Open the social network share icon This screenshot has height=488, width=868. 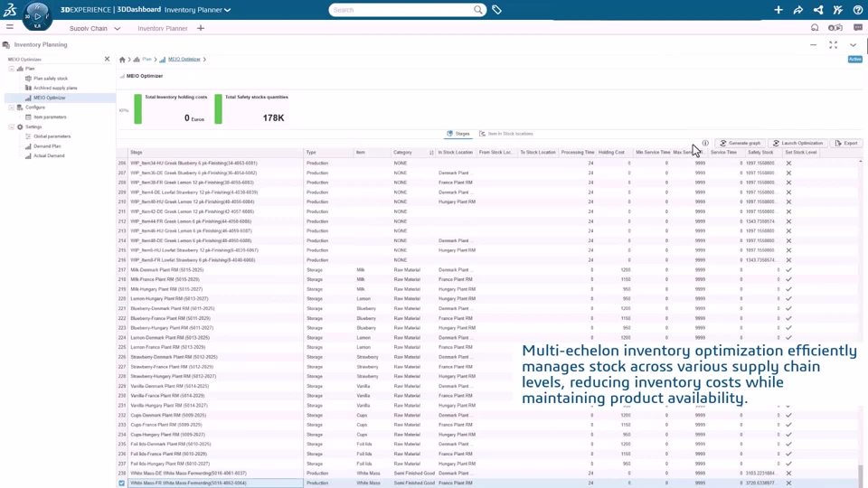818,9
